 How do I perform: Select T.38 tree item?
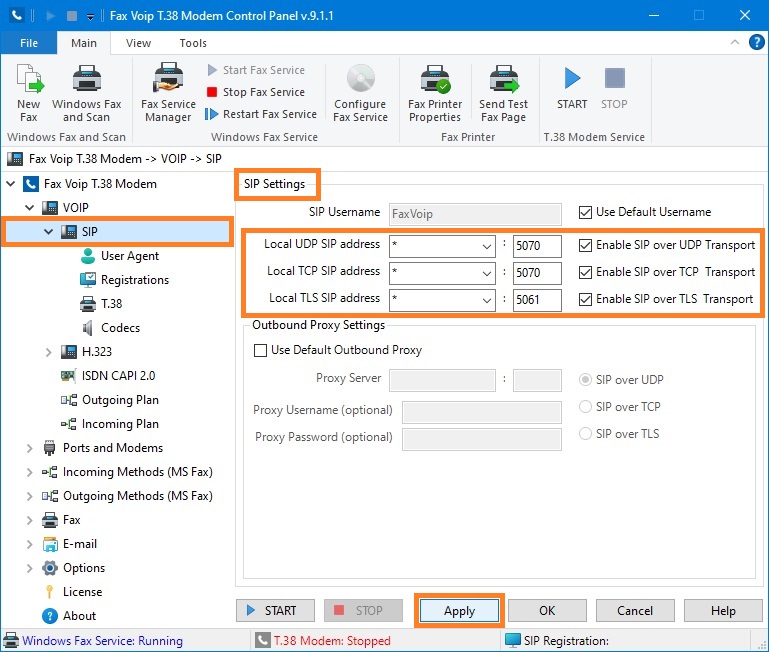[102, 304]
